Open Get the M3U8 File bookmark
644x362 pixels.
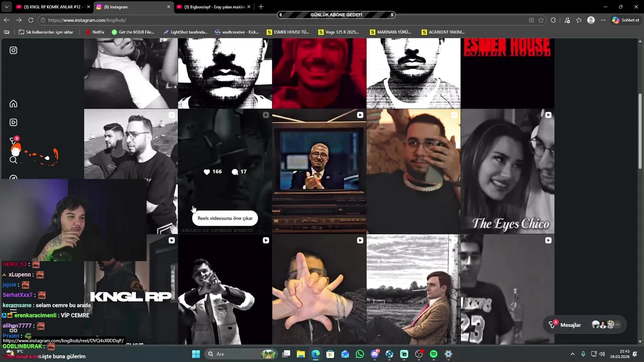pyautogui.click(x=133, y=32)
